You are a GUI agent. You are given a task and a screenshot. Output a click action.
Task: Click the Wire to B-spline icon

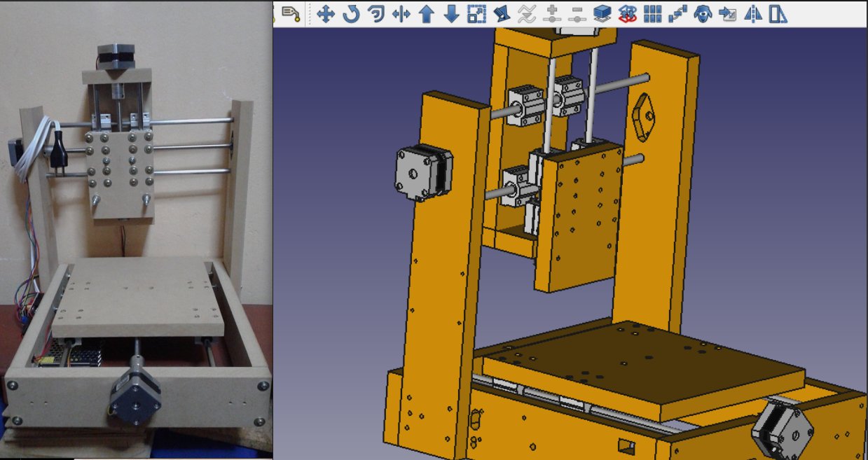click(527, 13)
